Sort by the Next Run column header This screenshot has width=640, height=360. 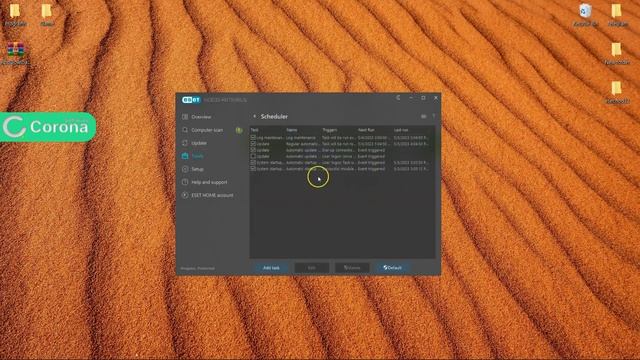pyautogui.click(x=366, y=130)
